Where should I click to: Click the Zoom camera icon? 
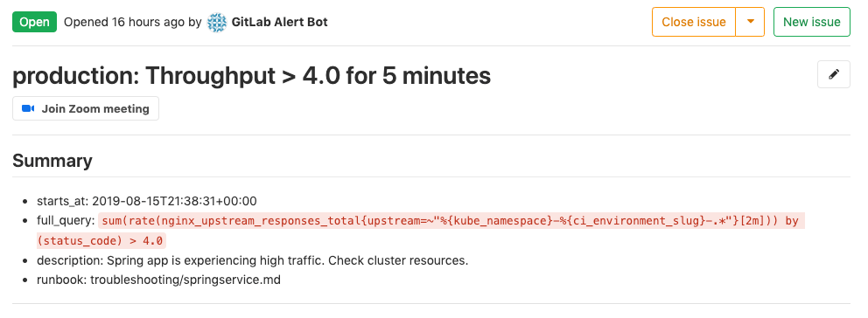tap(28, 108)
